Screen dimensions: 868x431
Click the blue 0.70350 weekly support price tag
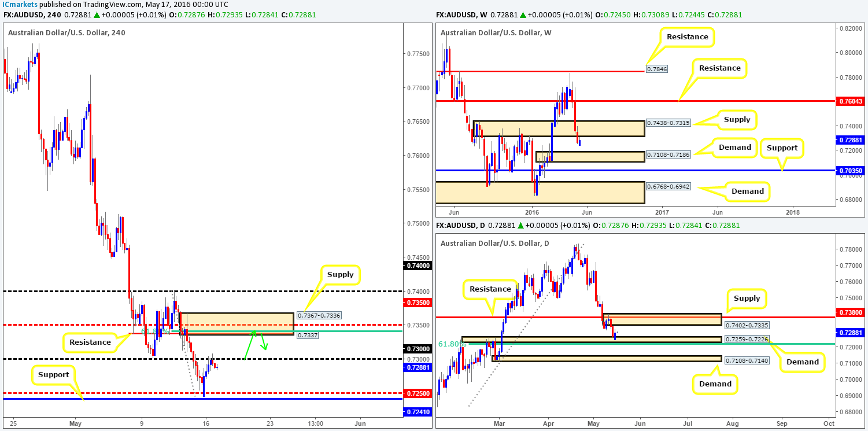(x=851, y=171)
